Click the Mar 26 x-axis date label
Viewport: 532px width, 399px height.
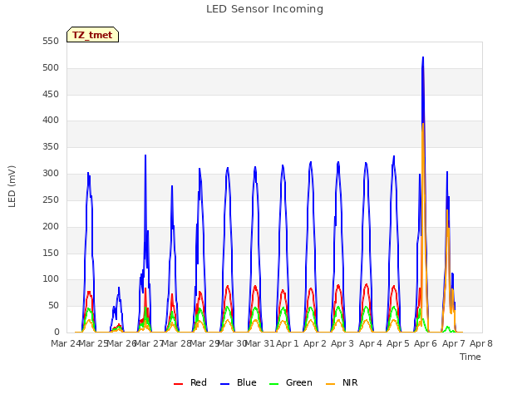pos(121,343)
